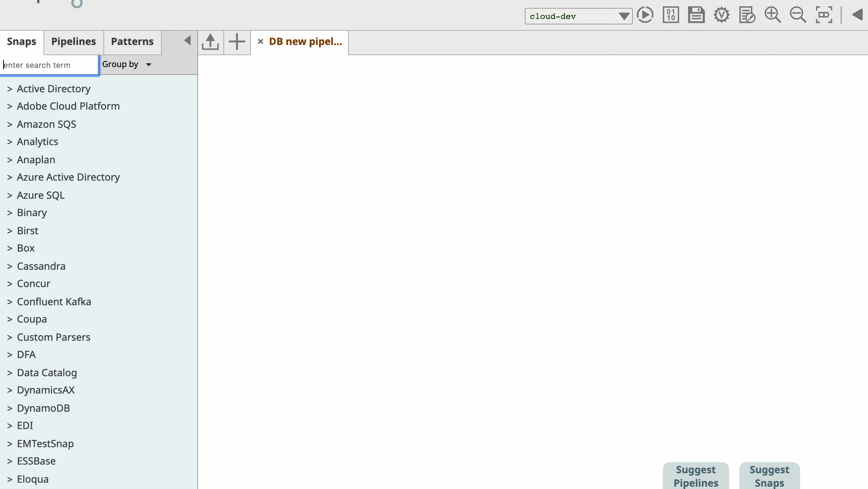Toggle the Pipelines tab view
This screenshot has width=868, height=489.
[73, 41]
